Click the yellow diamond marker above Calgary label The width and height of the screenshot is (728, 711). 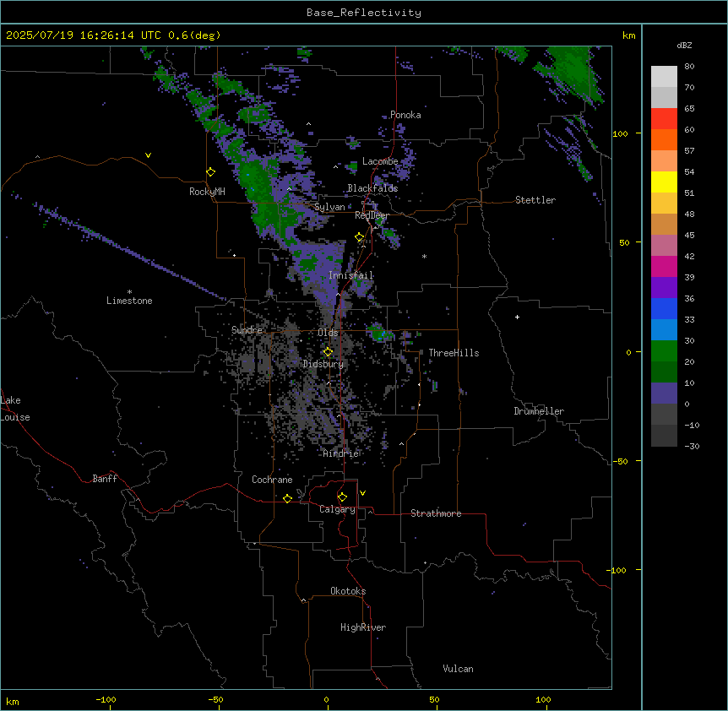click(x=342, y=497)
